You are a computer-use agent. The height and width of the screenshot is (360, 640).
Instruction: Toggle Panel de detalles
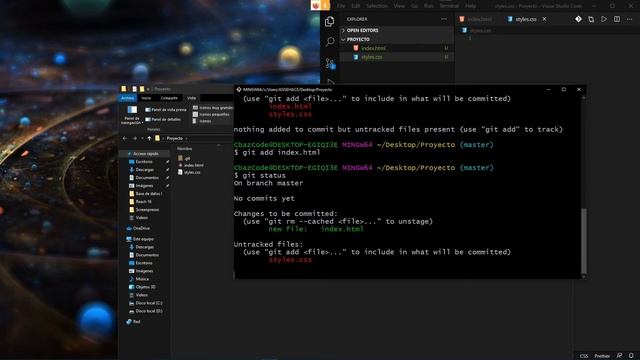coord(163,120)
